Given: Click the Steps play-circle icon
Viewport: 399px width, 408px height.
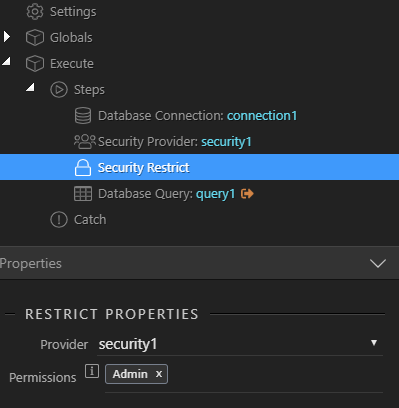Looking at the screenshot, I should (59, 89).
